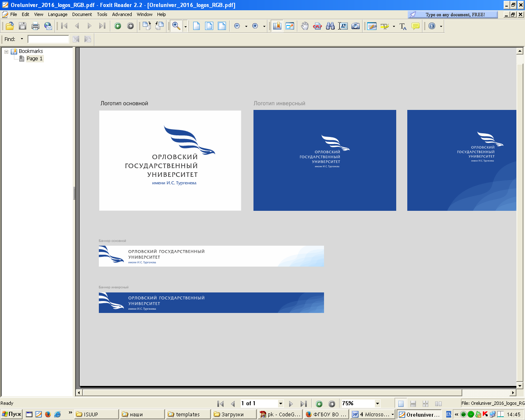
Task: Toggle the navigation panel layout button
Action: [277, 26]
